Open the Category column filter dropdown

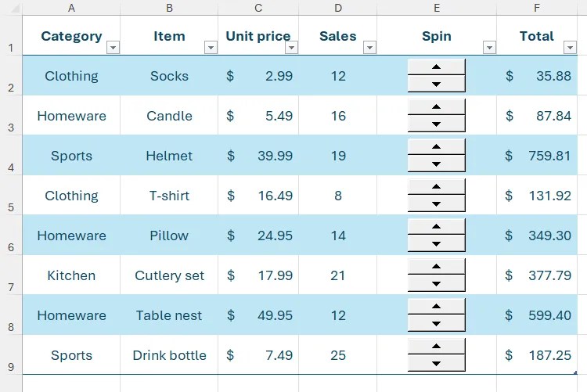[x=113, y=48]
